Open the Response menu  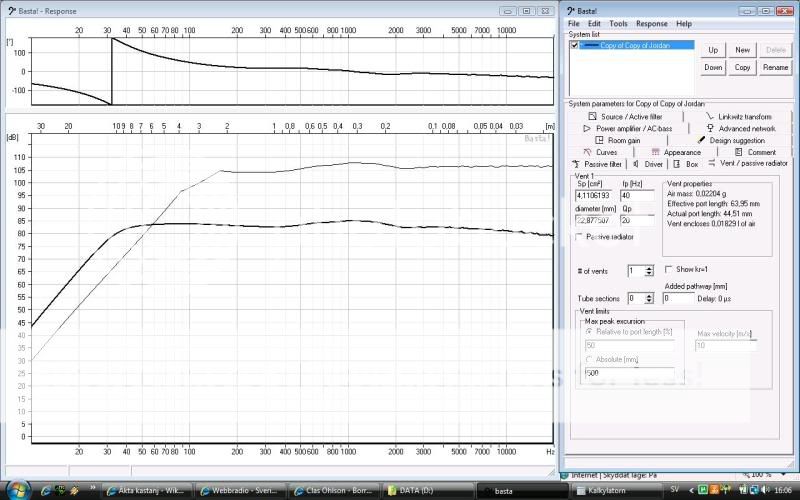pyautogui.click(x=651, y=23)
